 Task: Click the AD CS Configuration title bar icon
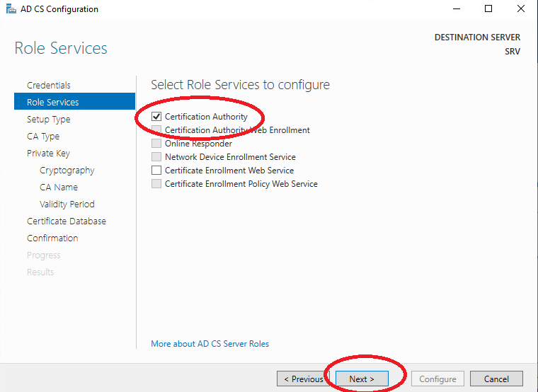click(x=11, y=9)
